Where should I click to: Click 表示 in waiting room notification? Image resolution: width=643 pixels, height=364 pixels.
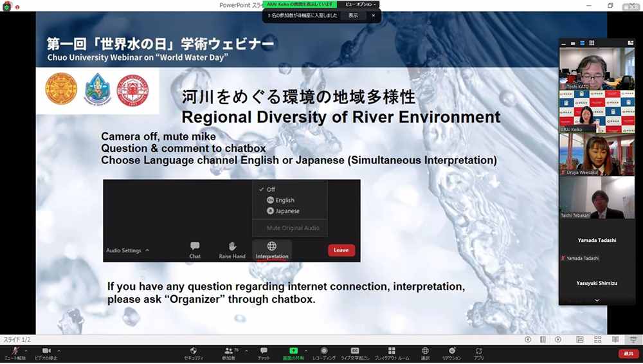click(x=353, y=15)
